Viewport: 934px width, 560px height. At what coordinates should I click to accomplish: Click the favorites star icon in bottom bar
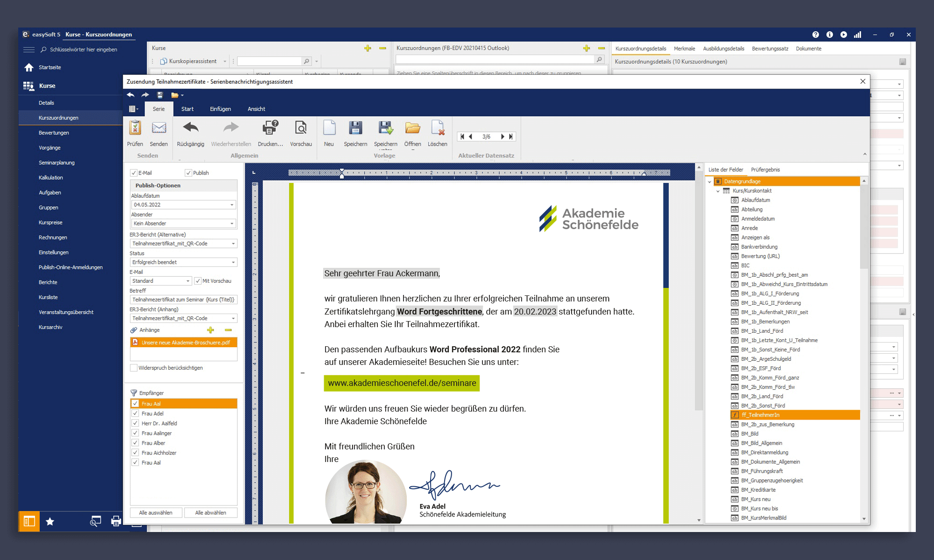(50, 522)
